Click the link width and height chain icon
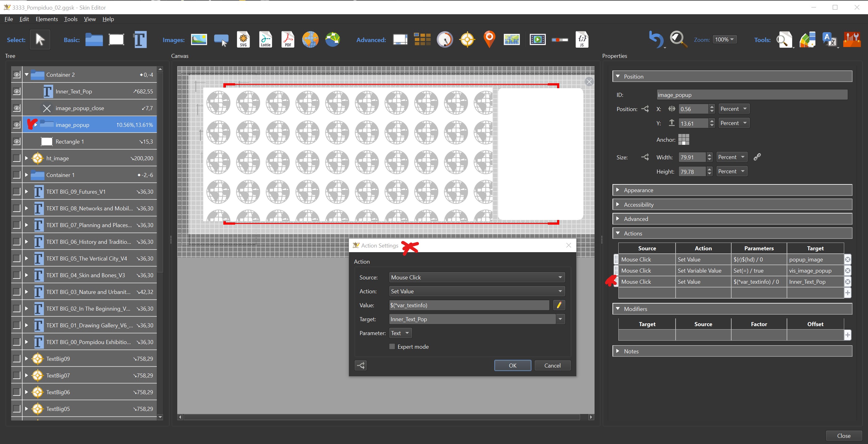This screenshot has width=868, height=444. [757, 157]
